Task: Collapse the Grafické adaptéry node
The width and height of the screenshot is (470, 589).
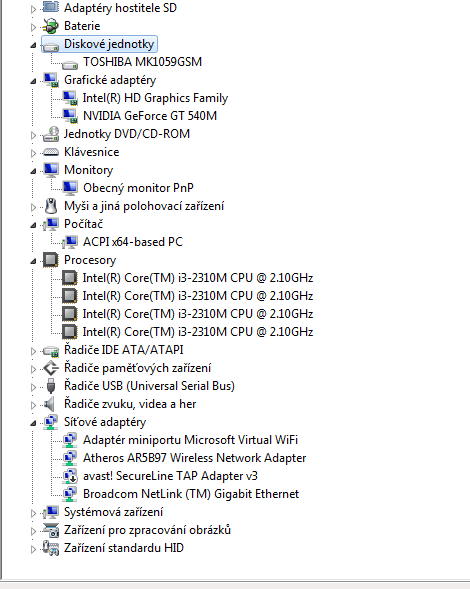Action: (33, 81)
